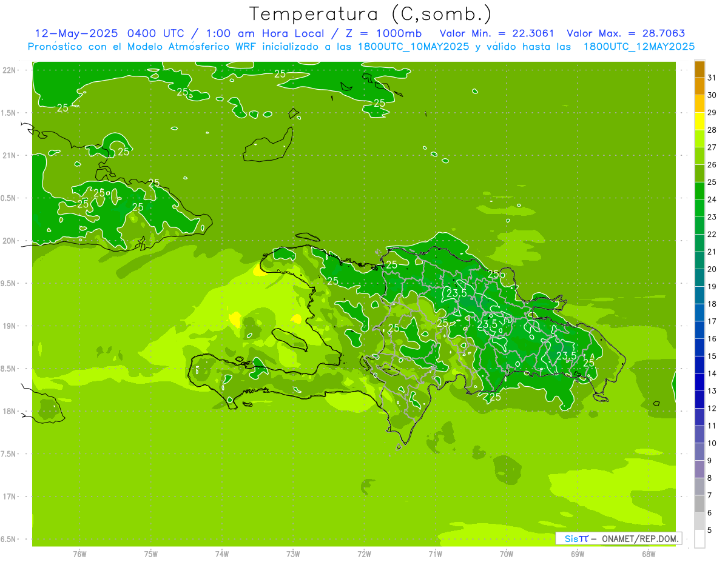Click the legend swatch between 19 and 20
728x562 pixels.
click(699, 278)
